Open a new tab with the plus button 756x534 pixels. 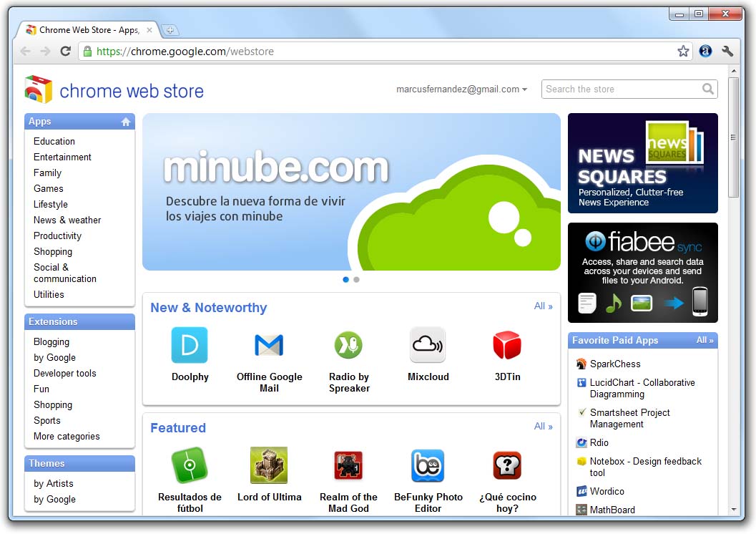tap(170, 30)
